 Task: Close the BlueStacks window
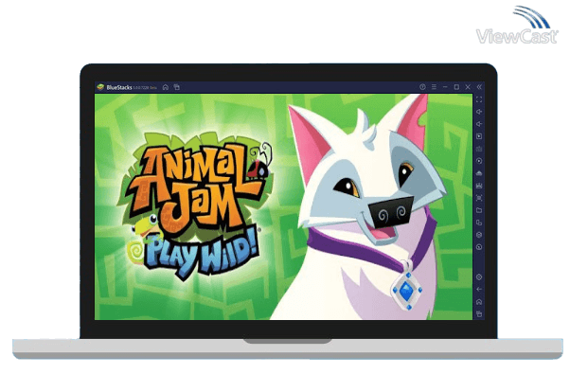(468, 87)
